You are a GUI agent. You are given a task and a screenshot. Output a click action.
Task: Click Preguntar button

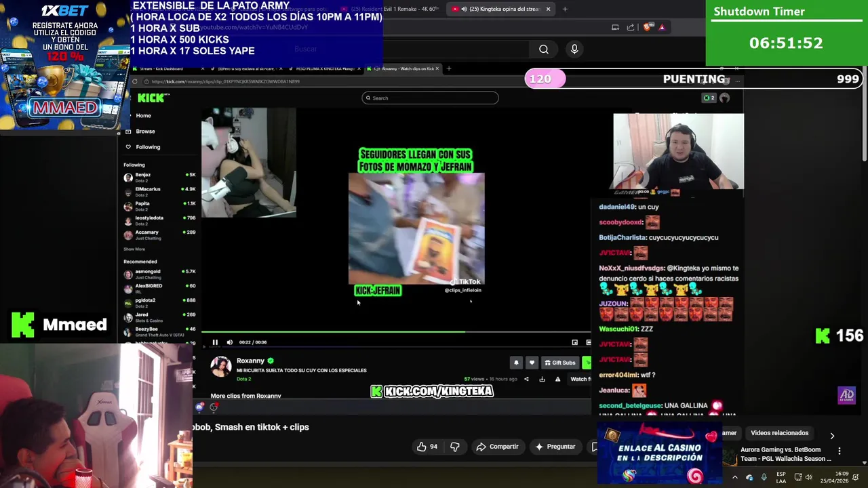555,447
